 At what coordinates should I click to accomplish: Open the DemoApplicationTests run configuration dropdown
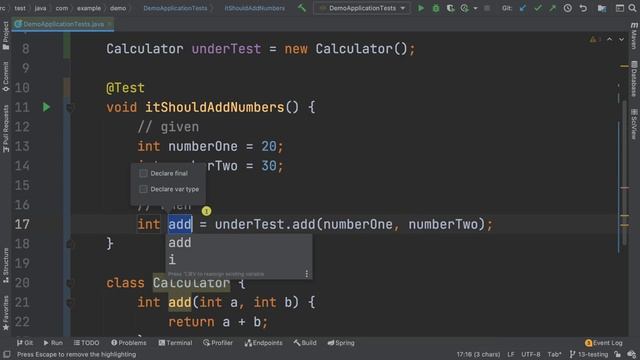pyautogui.click(x=362, y=8)
